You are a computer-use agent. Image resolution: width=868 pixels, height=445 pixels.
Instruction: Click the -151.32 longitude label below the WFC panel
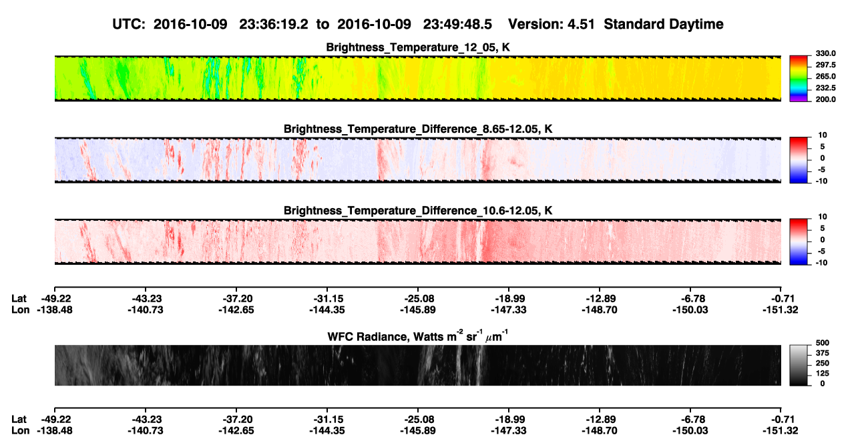tap(781, 430)
